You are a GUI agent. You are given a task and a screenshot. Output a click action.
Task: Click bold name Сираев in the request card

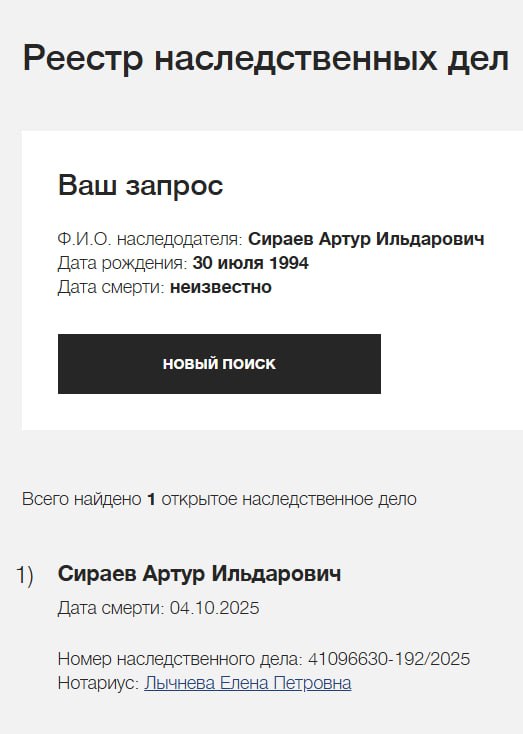(x=281, y=239)
